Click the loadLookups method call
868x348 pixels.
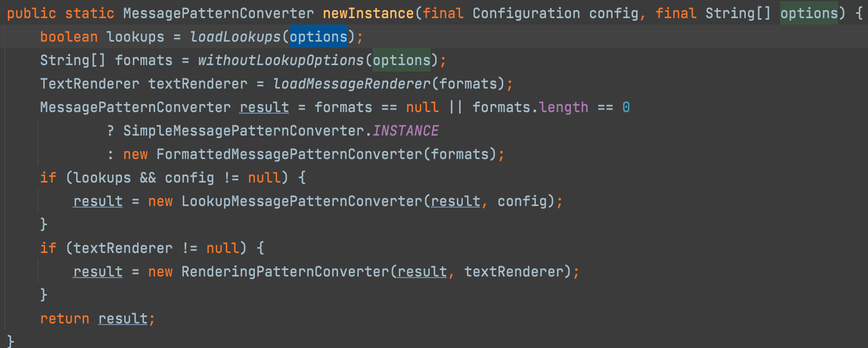pyautogui.click(x=235, y=37)
